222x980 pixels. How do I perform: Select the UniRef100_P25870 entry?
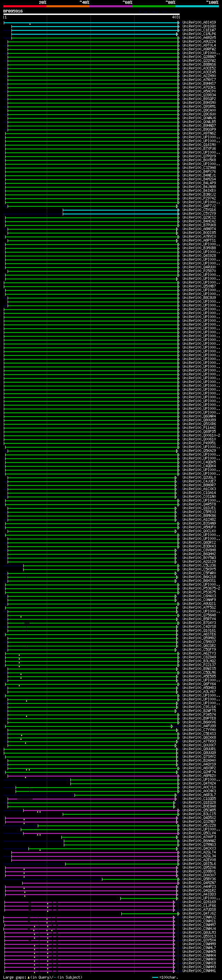[x=199, y=271]
